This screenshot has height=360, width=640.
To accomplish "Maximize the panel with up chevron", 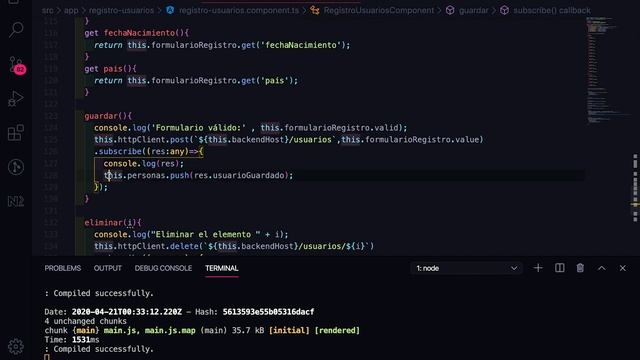I will tap(602, 268).
